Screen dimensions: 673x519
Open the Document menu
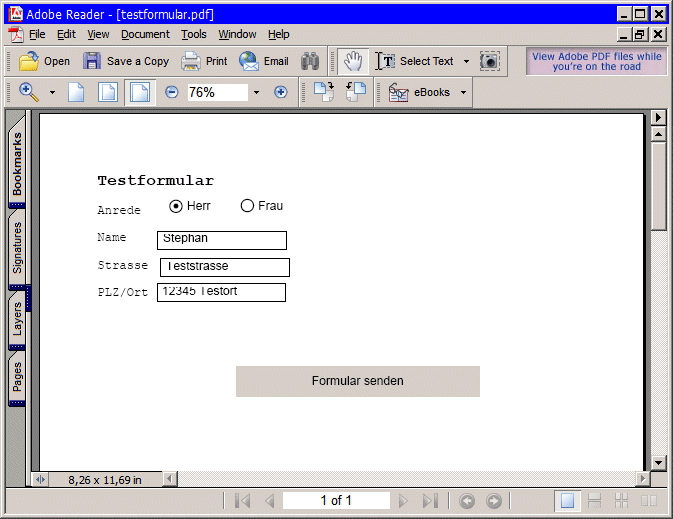pos(145,34)
